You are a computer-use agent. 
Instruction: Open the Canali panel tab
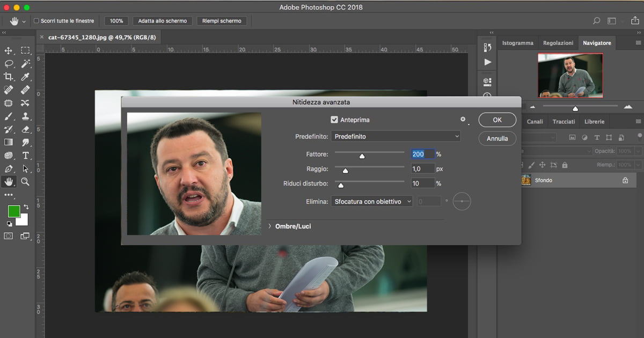click(535, 122)
